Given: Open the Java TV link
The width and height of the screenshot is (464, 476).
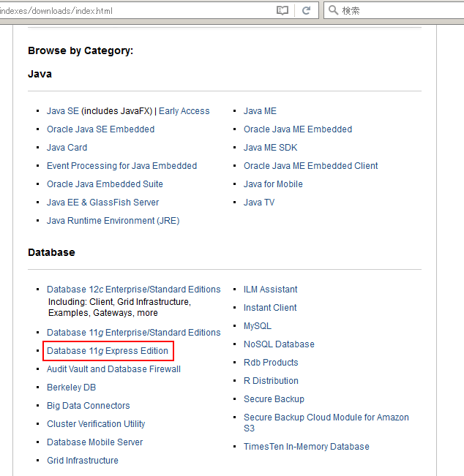Looking at the screenshot, I should (259, 203).
